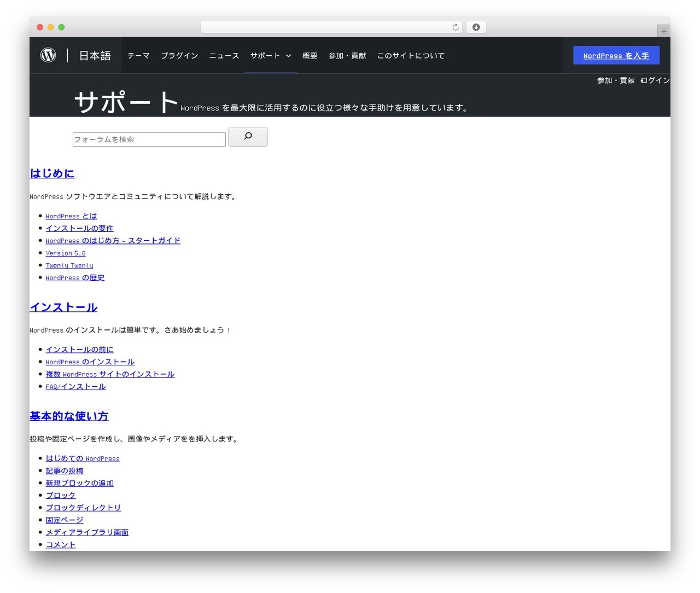Open the はじめに section heading
Viewport: 700px width, 593px height.
coord(52,173)
